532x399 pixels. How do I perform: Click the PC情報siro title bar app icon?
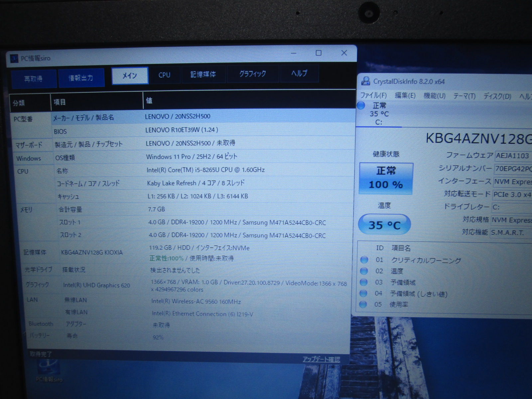point(14,59)
